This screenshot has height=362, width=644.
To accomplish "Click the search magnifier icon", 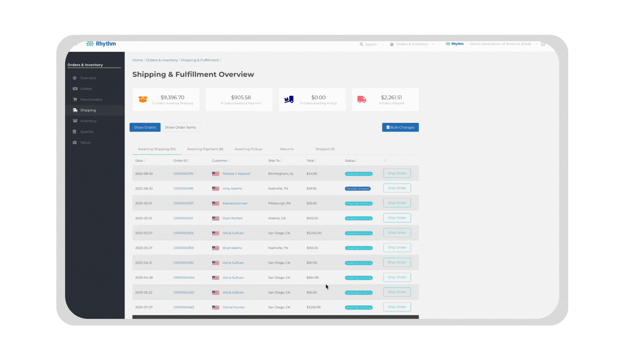I will tap(361, 44).
